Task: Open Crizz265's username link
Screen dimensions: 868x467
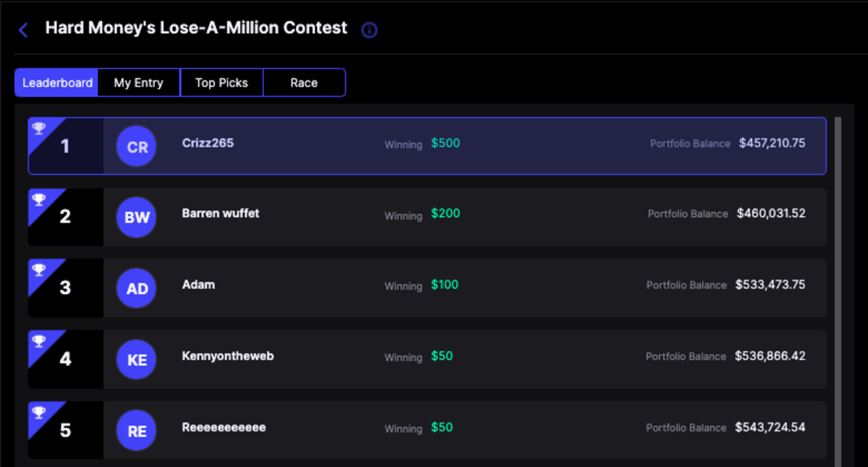Action: [208, 143]
